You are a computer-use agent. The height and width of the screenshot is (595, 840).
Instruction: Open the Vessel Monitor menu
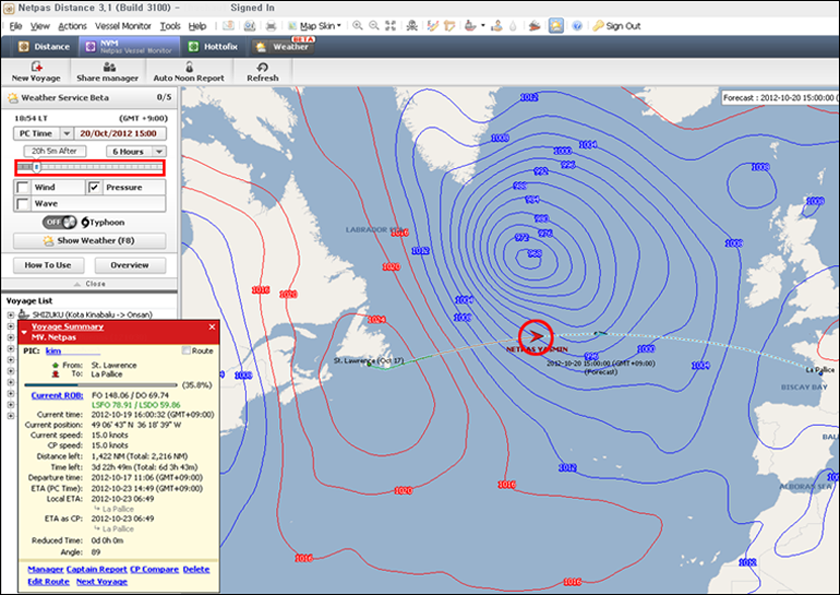(x=123, y=26)
